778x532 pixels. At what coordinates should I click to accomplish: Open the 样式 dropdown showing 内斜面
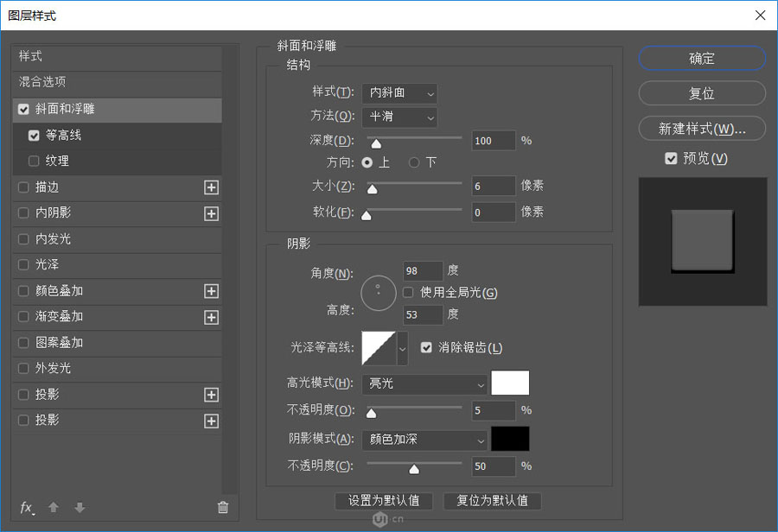pyautogui.click(x=399, y=93)
